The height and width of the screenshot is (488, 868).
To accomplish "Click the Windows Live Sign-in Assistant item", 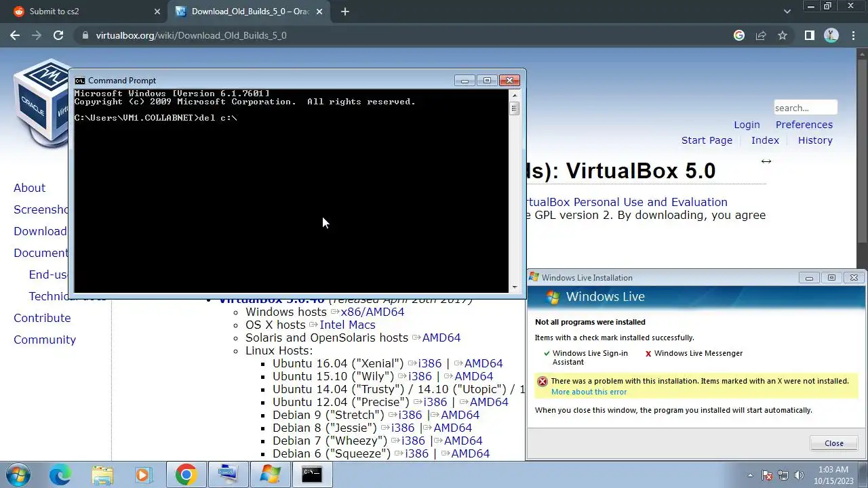I will [x=586, y=357].
